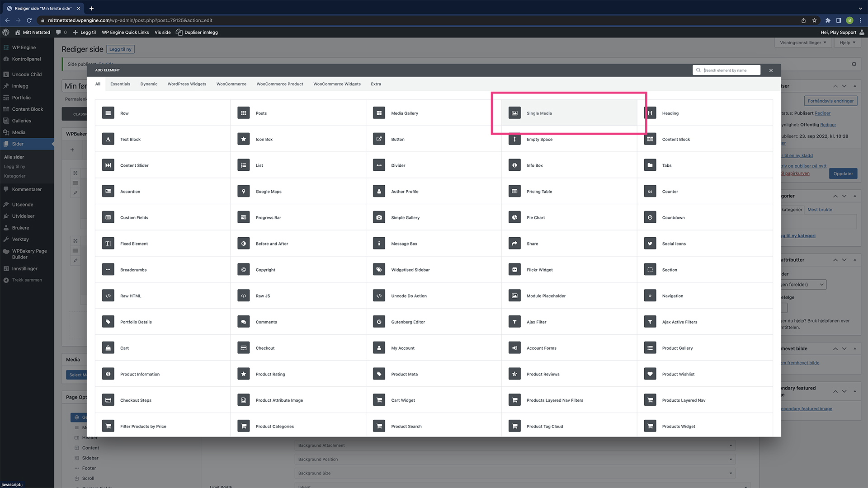Select the Simple Gallery element icon

[x=379, y=217]
